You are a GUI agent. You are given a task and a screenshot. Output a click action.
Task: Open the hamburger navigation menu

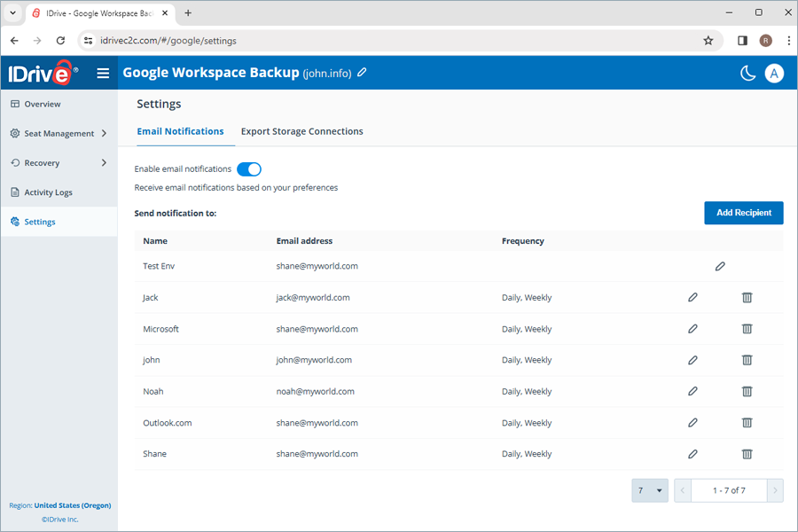103,73
